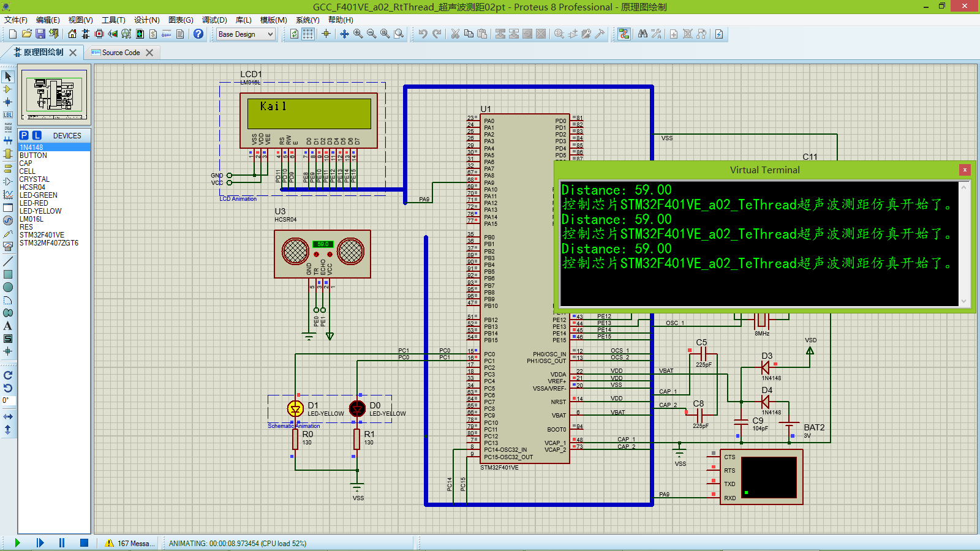This screenshot has height=551, width=980.
Task: Click the Undo arrow icon
Action: pos(423,34)
